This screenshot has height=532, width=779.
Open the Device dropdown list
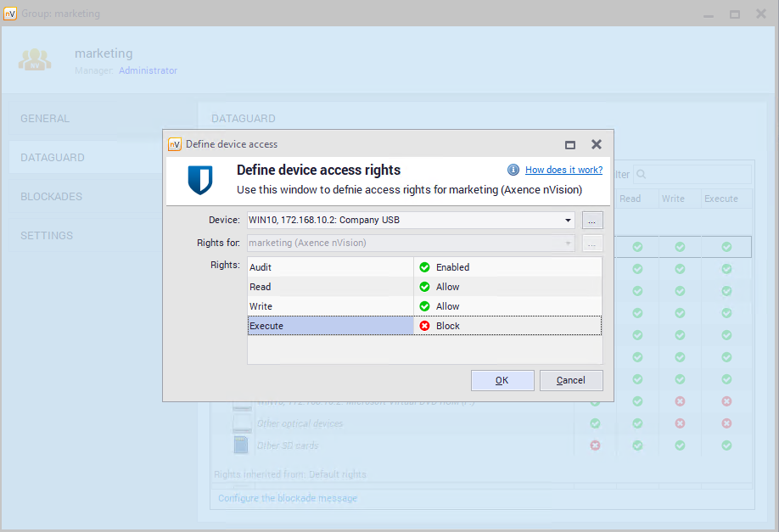pos(567,221)
